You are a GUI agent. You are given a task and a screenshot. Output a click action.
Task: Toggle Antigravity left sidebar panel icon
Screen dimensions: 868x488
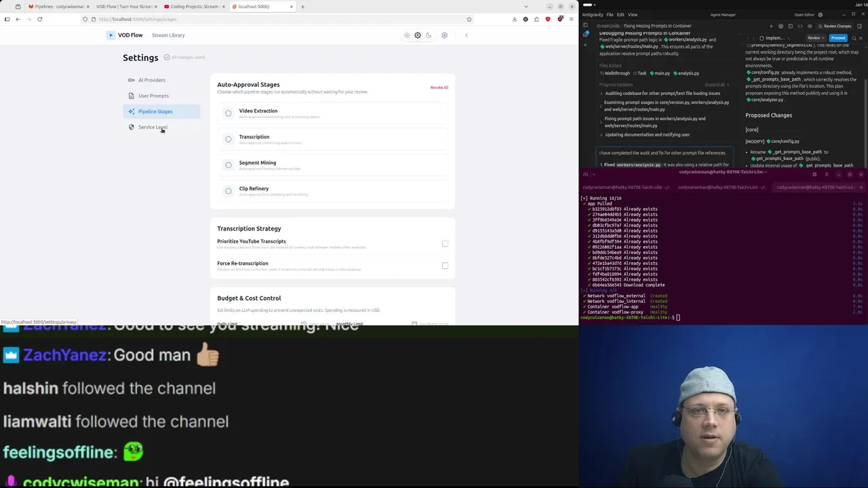pos(585,25)
